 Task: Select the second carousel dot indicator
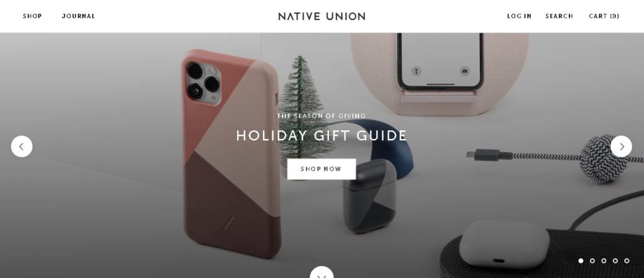592,261
